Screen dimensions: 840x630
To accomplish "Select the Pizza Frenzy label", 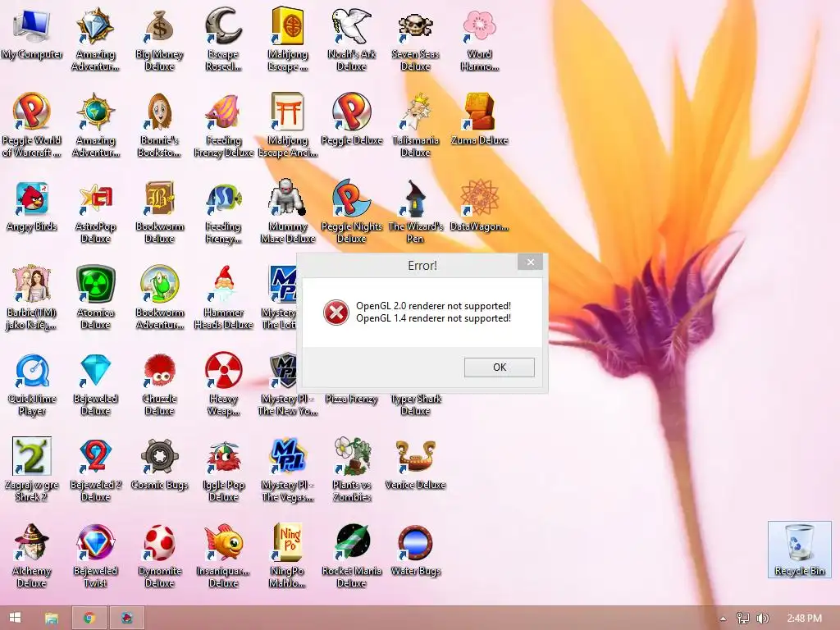I will 351,399.
